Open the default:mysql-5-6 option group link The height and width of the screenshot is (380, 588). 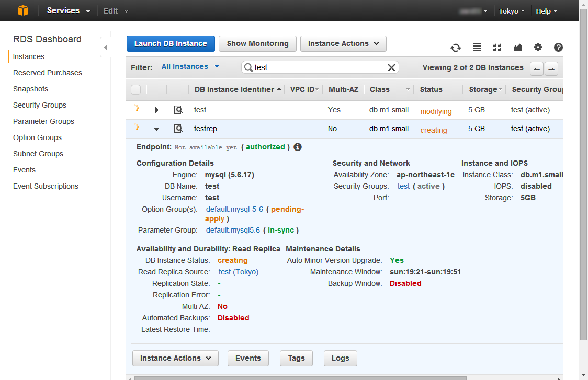(x=234, y=209)
